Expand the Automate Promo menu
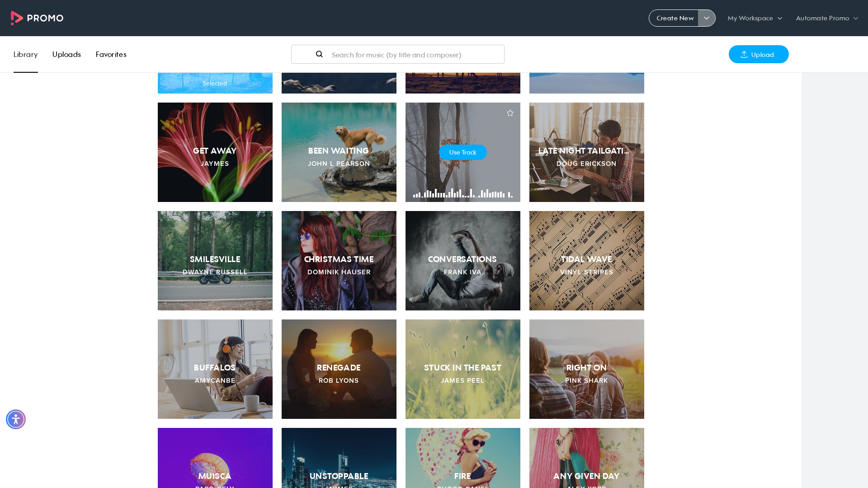The height and width of the screenshot is (488, 868). click(827, 18)
